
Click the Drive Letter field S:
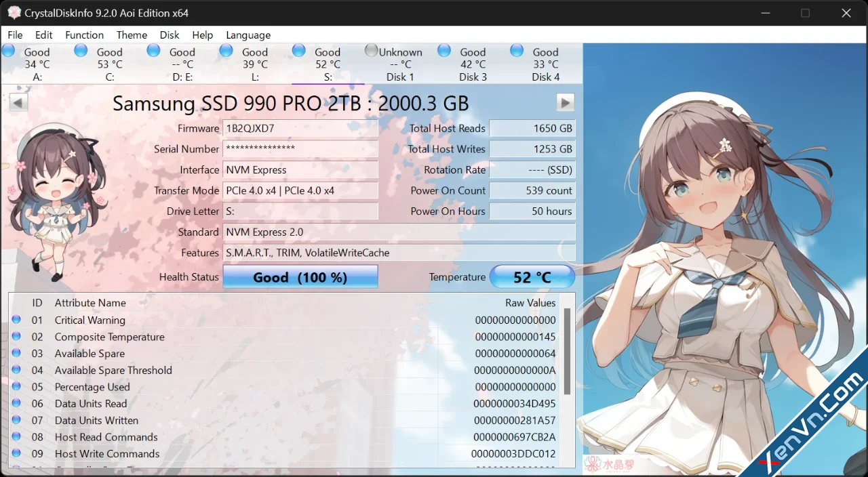[x=300, y=211]
